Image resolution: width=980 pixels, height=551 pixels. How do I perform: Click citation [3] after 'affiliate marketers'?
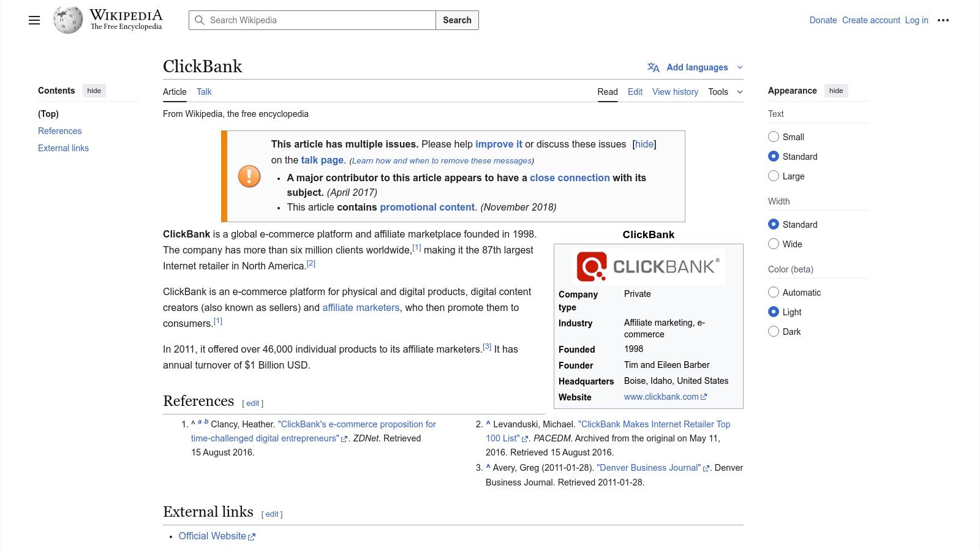pos(487,347)
